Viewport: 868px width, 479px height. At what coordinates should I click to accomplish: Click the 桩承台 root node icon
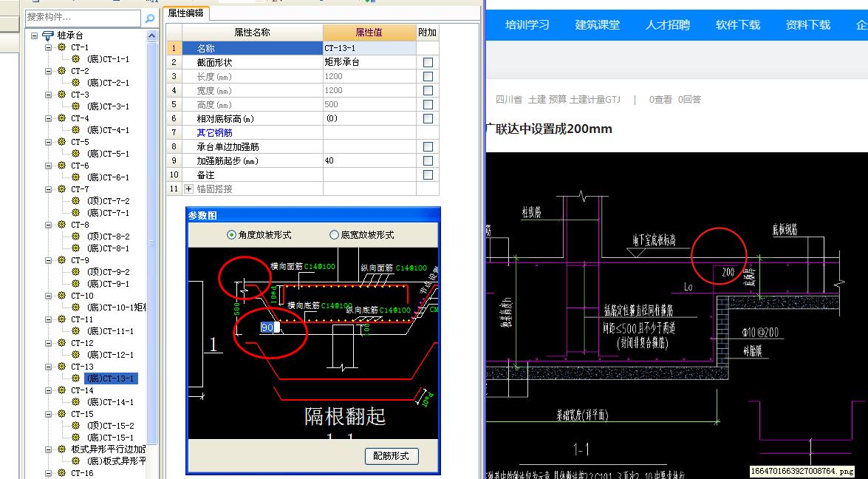coord(48,35)
